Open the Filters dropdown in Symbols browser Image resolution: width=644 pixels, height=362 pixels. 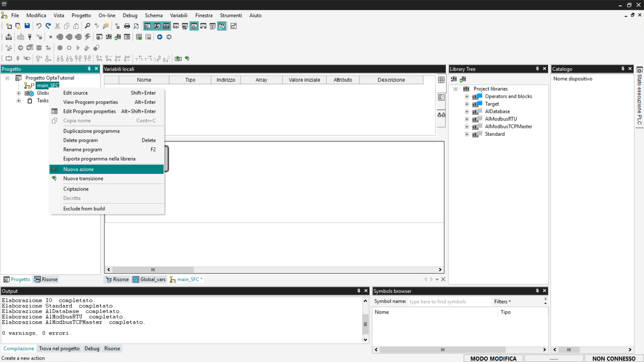click(502, 302)
